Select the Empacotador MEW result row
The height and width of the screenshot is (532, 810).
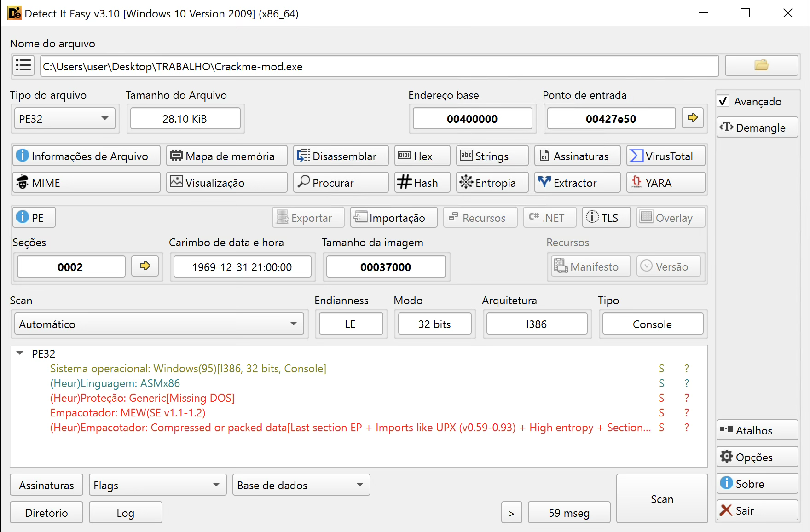128,413
